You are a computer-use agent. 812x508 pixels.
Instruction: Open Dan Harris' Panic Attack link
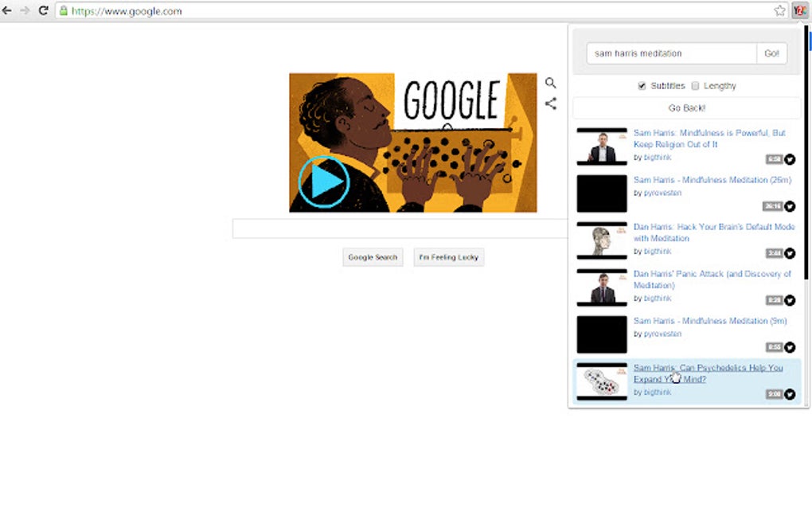coord(712,279)
